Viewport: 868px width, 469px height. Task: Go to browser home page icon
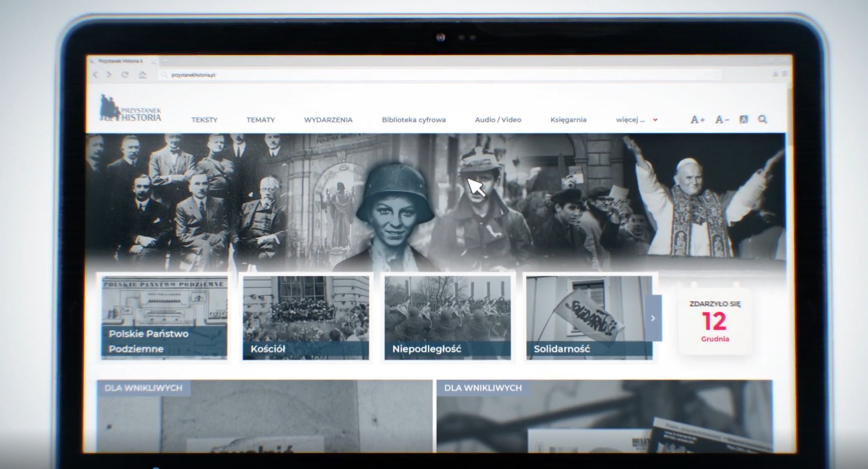click(142, 75)
